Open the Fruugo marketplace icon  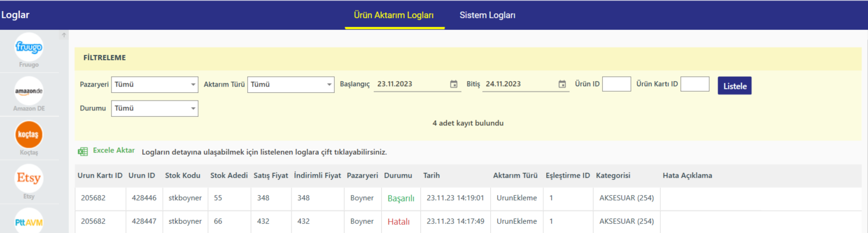(x=29, y=47)
